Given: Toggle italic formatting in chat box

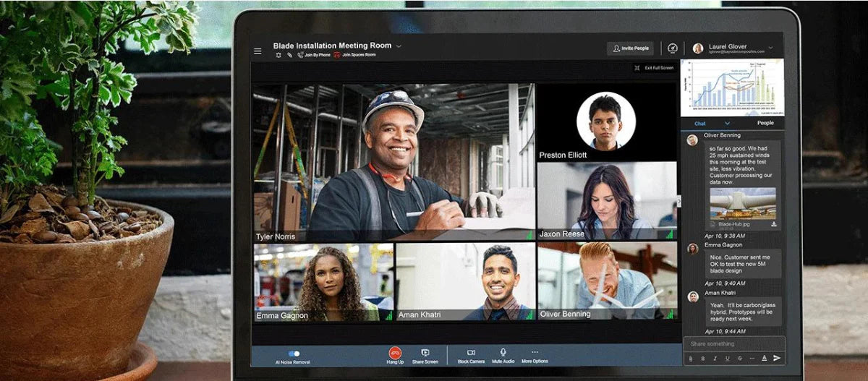Looking at the screenshot, I should (715, 358).
